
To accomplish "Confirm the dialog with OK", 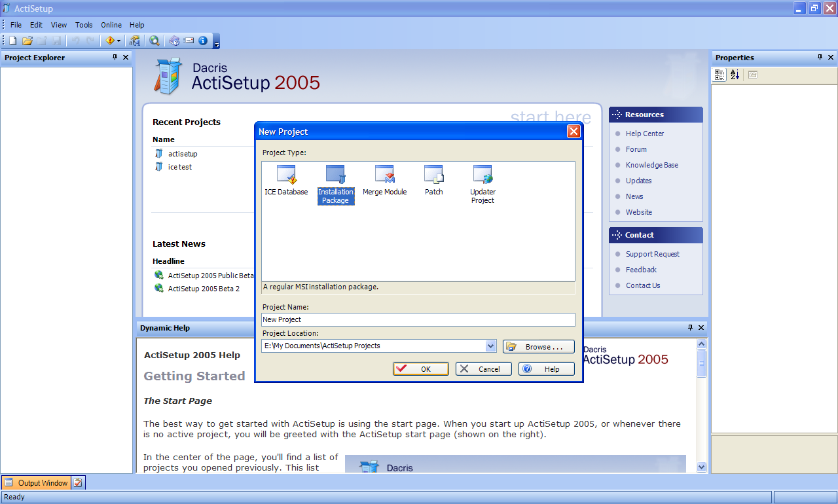I will (x=421, y=369).
